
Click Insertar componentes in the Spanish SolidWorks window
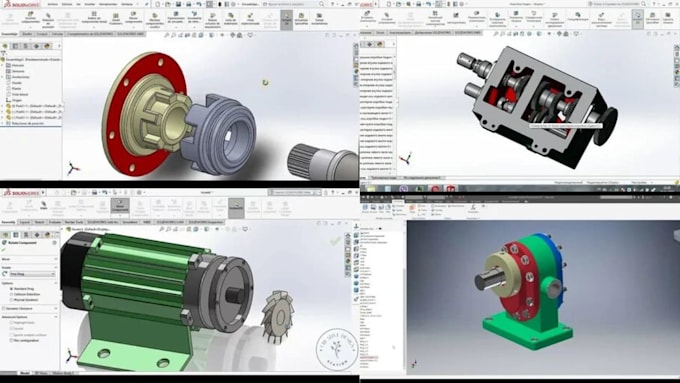[x=30, y=19]
